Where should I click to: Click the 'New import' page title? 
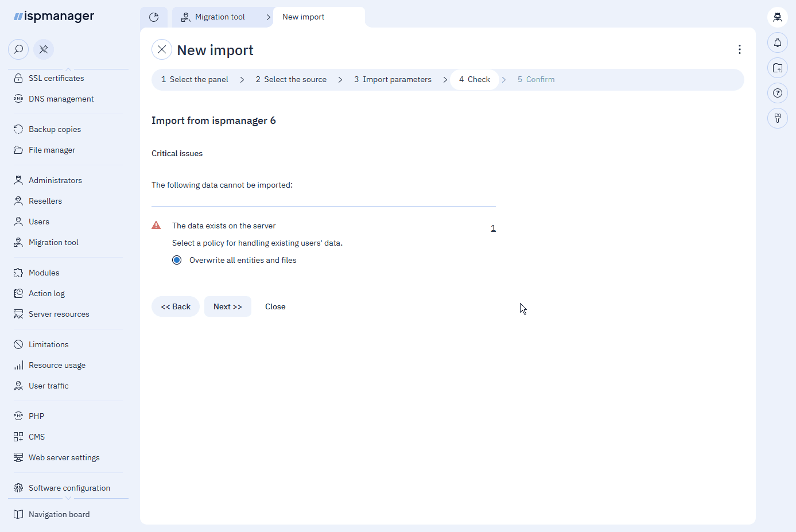[x=215, y=50]
